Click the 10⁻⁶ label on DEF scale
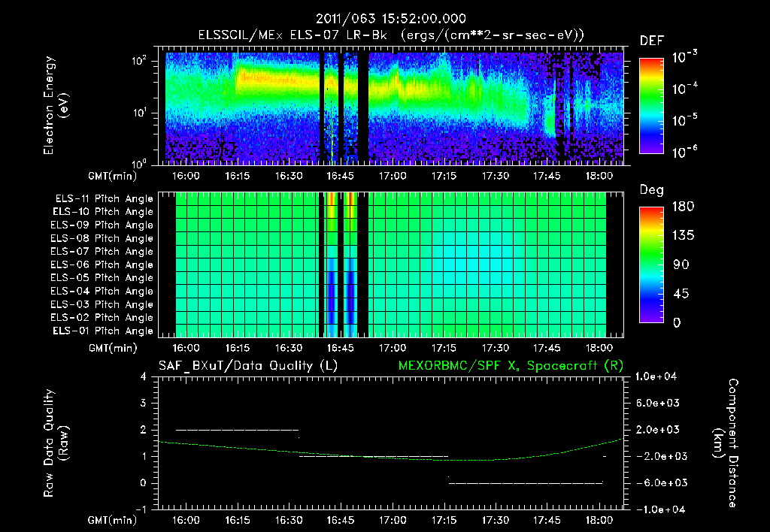This screenshot has height=532, width=770. 684,152
